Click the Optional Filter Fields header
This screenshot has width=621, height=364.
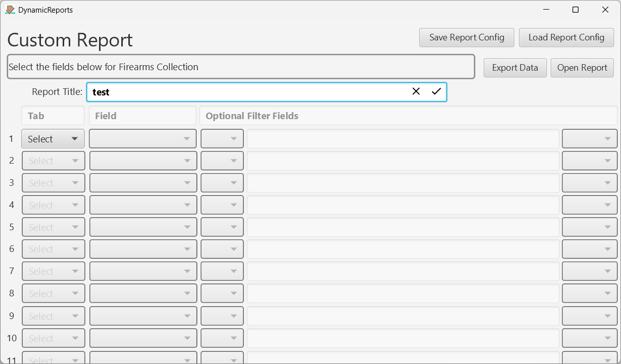(408, 116)
